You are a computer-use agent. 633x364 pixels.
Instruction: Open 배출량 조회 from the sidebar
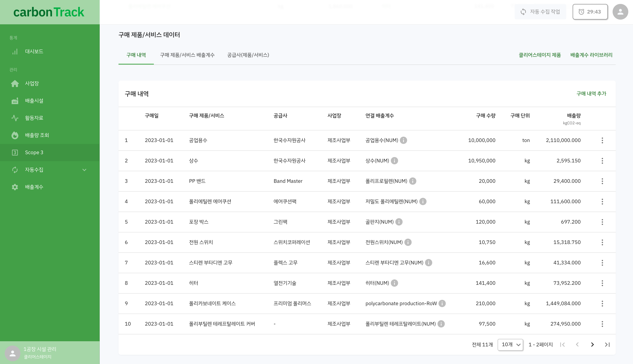(x=50, y=135)
